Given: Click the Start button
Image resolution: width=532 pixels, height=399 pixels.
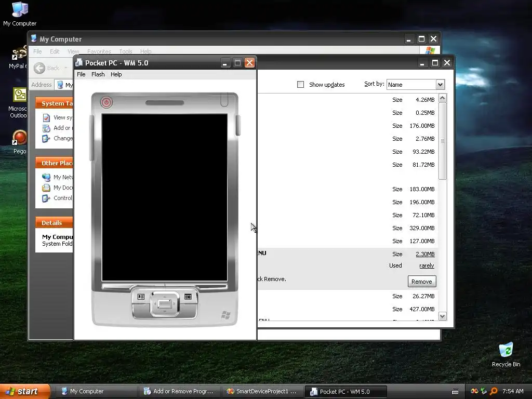Looking at the screenshot, I should (25, 391).
